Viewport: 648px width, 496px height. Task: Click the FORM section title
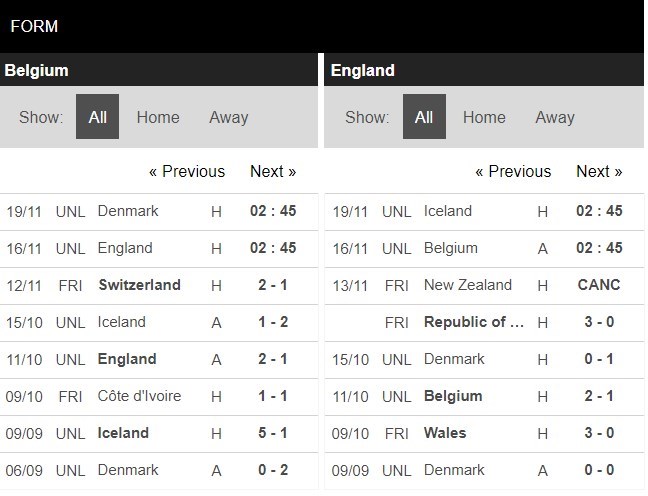click(34, 26)
